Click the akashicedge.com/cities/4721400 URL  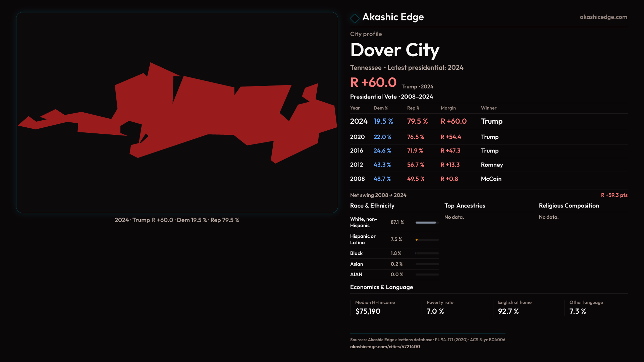point(385,347)
